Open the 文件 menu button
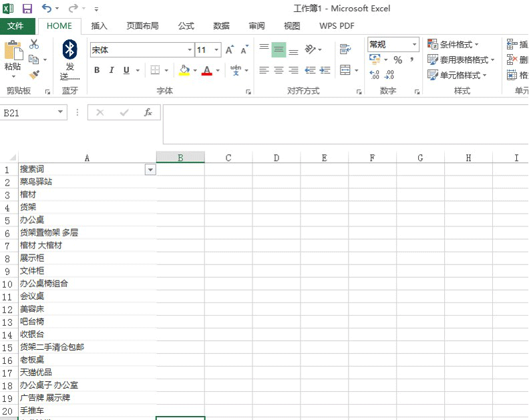 pyautogui.click(x=15, y=26)
